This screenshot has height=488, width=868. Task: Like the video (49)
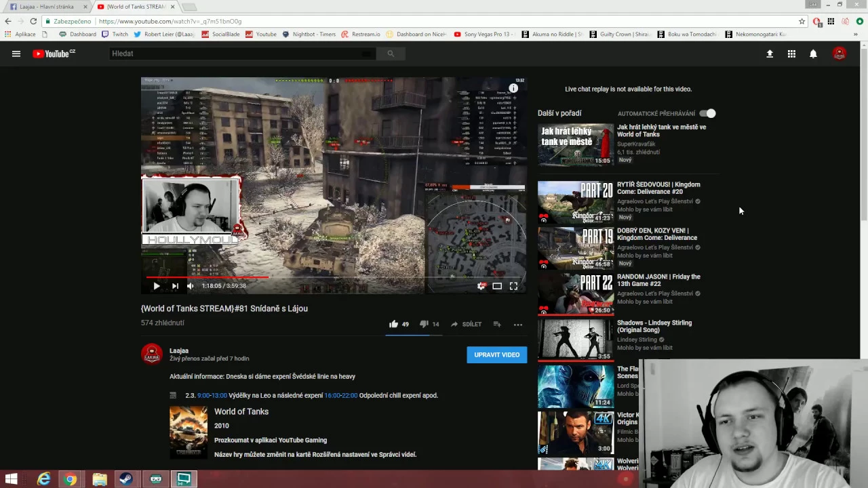coord(399,324)
